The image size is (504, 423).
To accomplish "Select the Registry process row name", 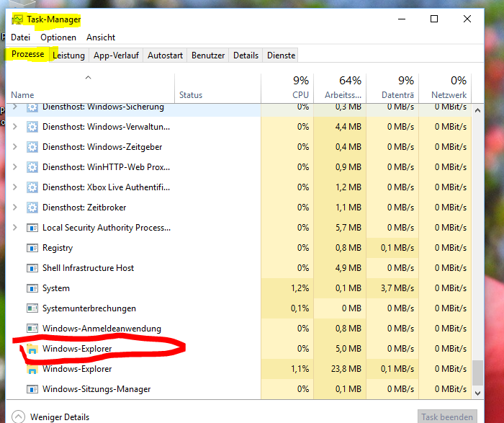I will click(58, 248).
